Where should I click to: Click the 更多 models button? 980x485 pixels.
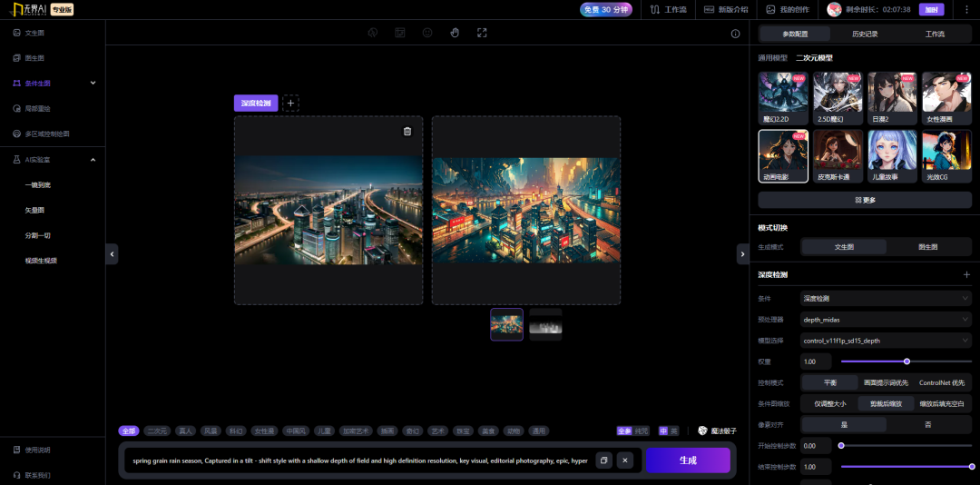tap(865, 200)
